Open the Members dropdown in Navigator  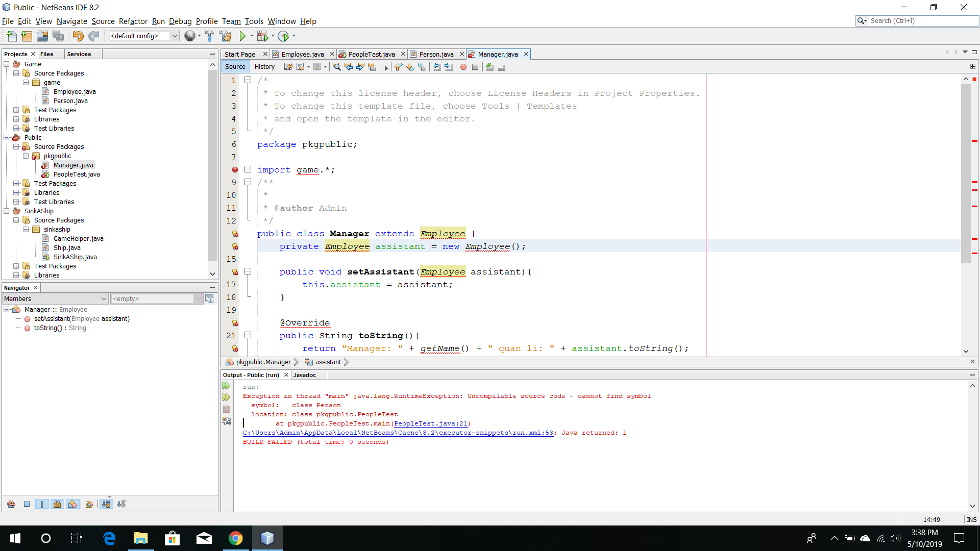click(55, 299)
